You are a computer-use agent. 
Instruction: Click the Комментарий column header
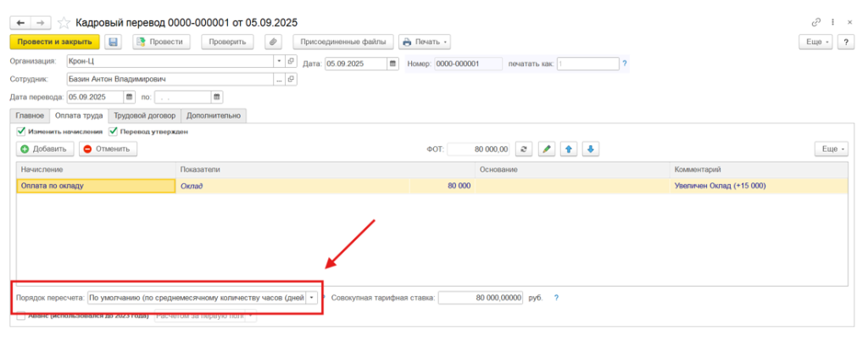(759, 170)
